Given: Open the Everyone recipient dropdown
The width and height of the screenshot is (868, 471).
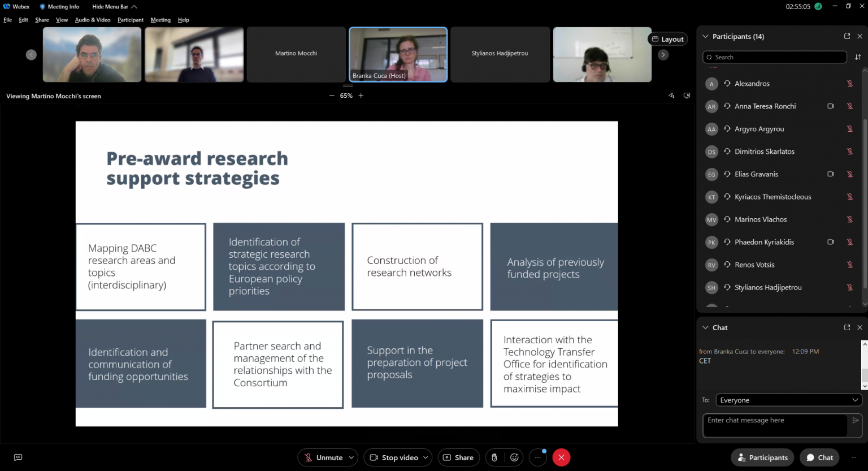Looking at the screenshot, I should (788, 400).
